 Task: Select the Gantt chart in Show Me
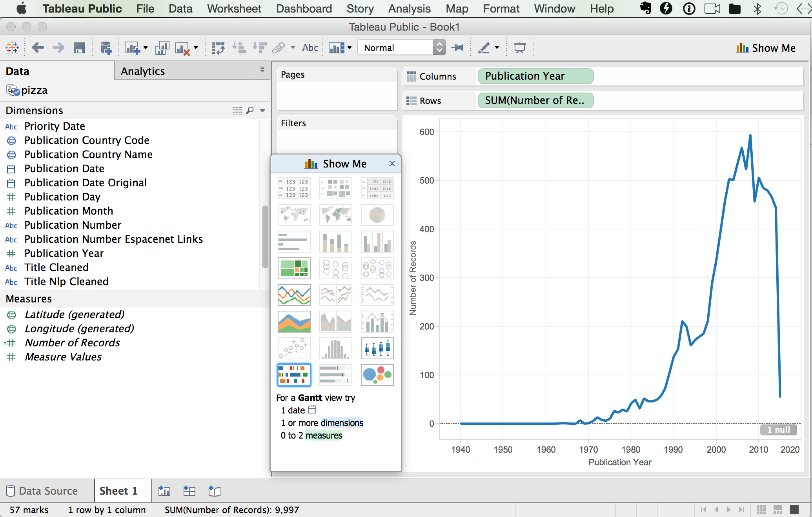(x=294, y=375)
